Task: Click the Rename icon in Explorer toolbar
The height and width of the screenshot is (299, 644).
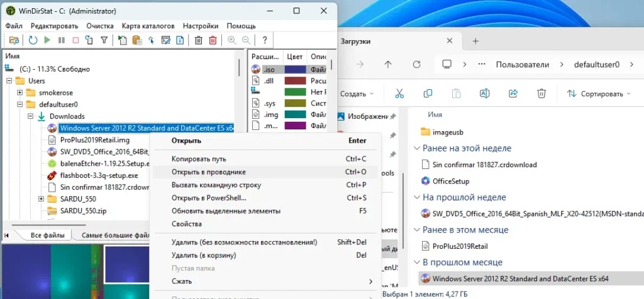Action: coord(485,94)
